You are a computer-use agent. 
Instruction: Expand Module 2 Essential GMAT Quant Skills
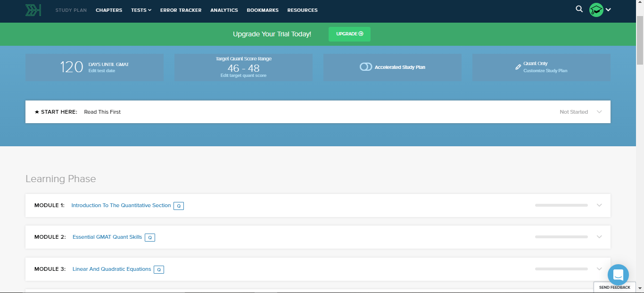(x=599, y=237)
